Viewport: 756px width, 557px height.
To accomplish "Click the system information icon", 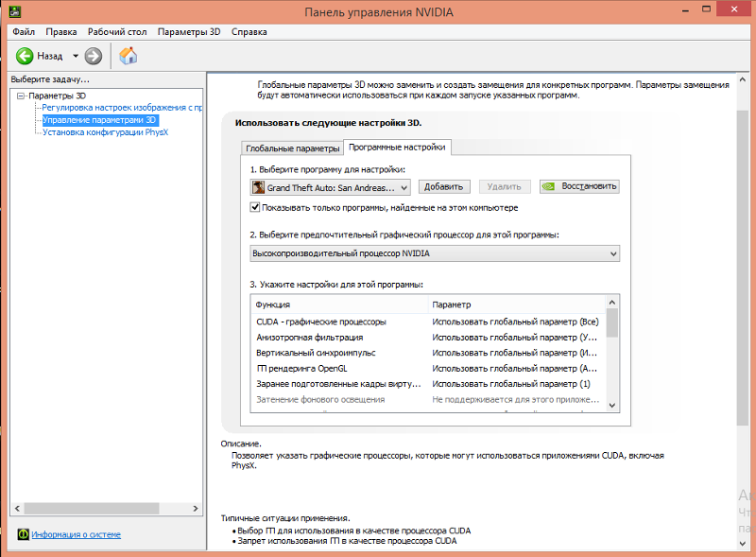I will coord(23,534).
